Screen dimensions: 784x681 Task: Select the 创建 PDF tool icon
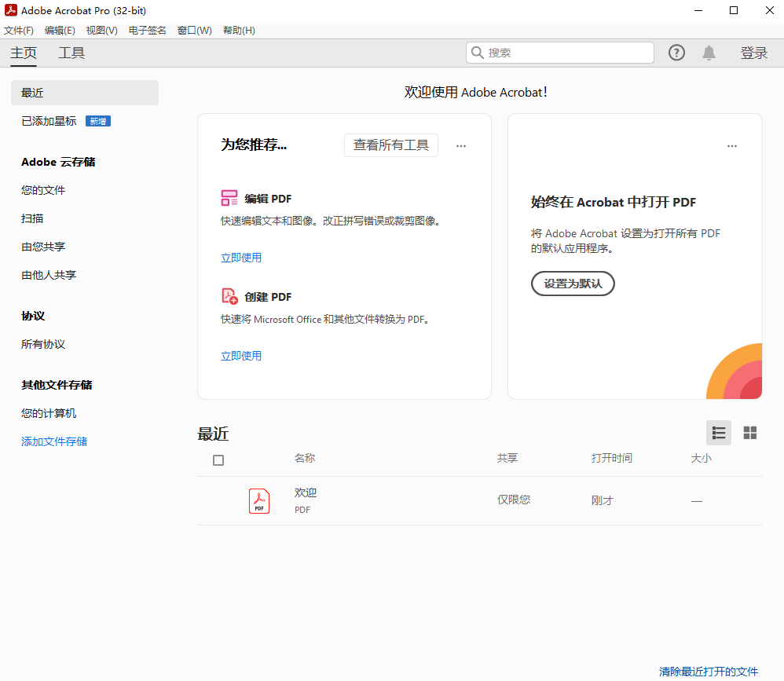point(230,296)
